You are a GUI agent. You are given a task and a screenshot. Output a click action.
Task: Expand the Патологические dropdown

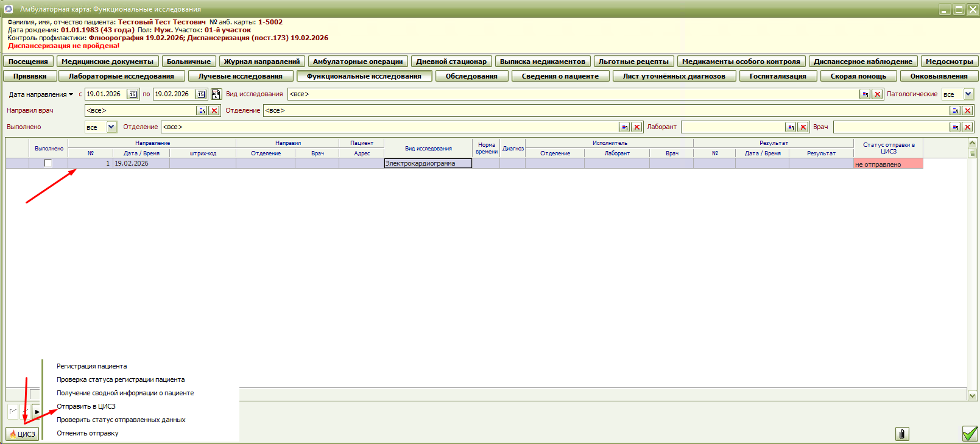click(x=968, y=94)
